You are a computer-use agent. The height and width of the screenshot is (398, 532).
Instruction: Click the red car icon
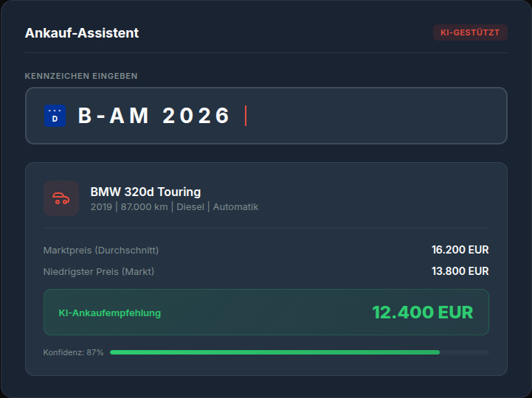(61, 198)
